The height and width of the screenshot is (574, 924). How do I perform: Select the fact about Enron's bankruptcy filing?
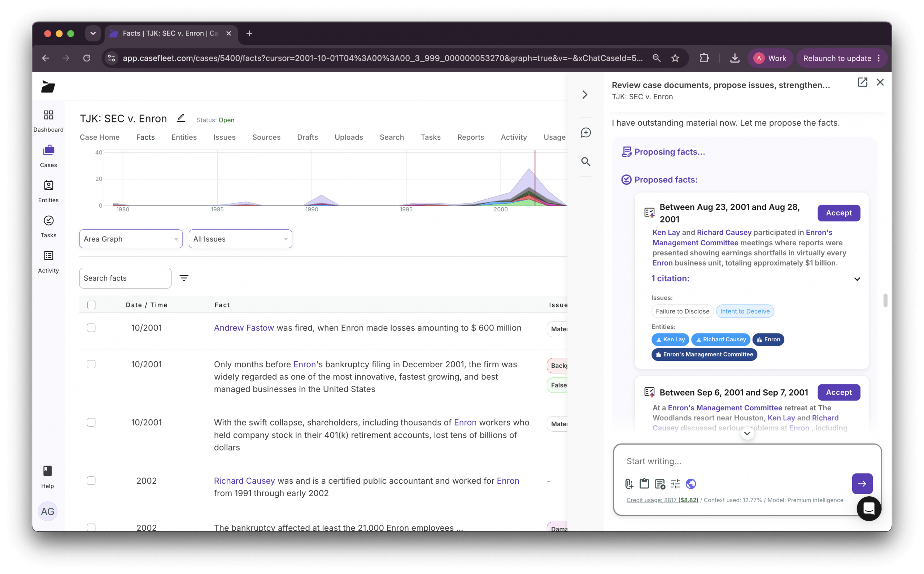point(91,364)
